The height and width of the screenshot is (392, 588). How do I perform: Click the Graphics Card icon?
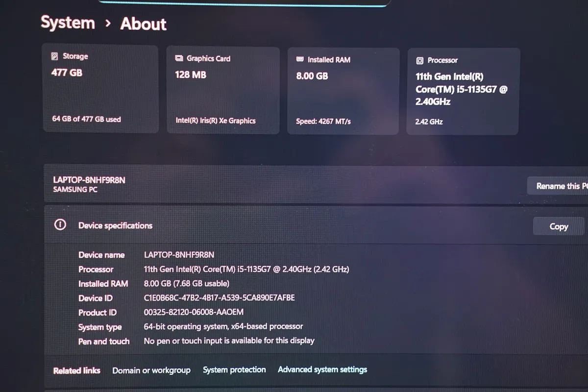click(x=178, y=58)
